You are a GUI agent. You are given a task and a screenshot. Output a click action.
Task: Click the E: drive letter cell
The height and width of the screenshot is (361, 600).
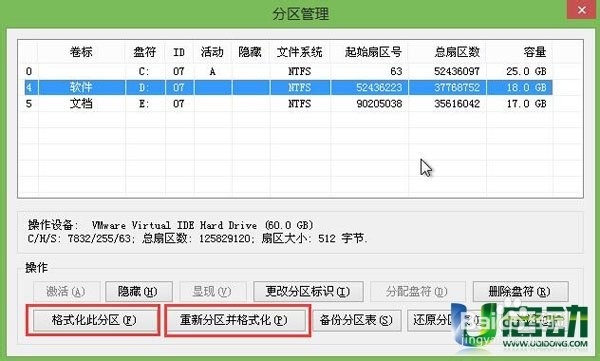144,103
